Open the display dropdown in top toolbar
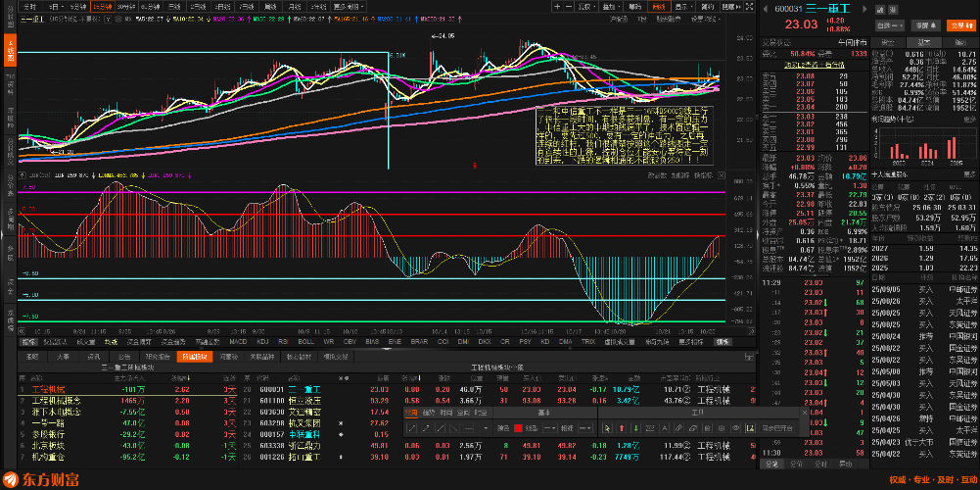This screenshot has height=490, width=980. click(683, 6)
